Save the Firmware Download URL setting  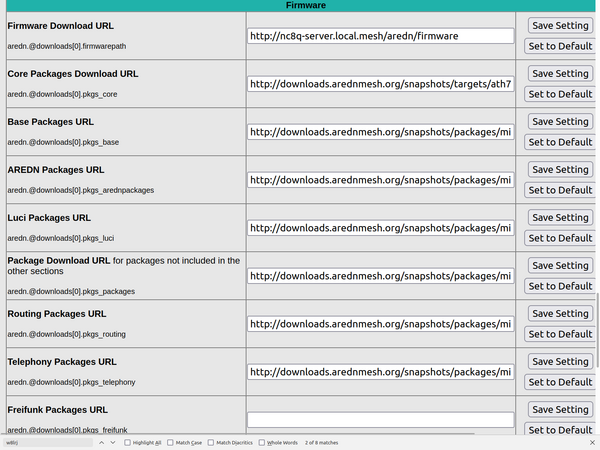(560, 26)
